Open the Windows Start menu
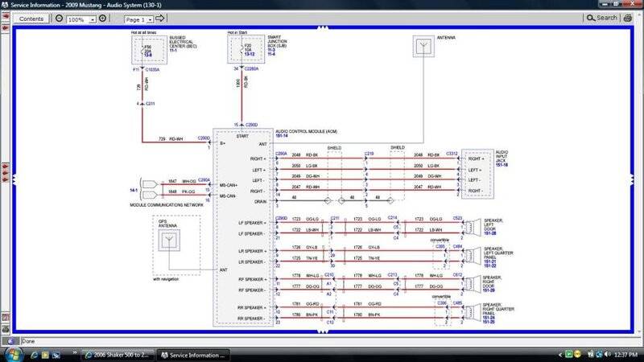Screen dimensions: 644x362 point(11,354)
